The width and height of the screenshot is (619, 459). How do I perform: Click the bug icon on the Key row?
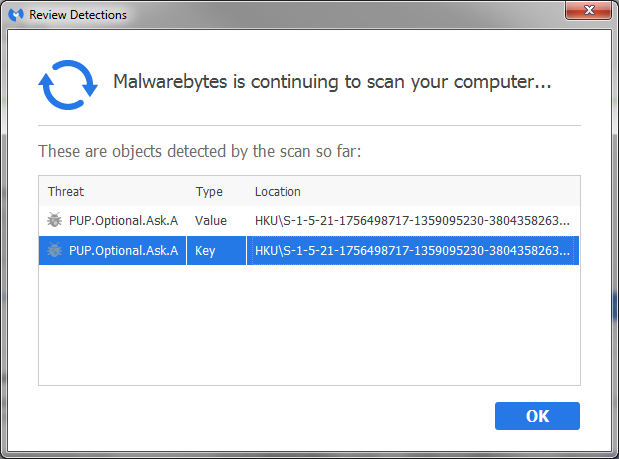[54, 250]
